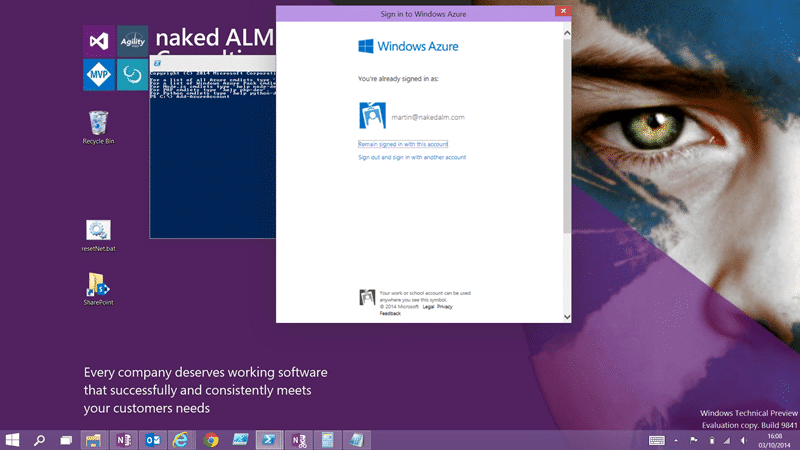Open Google Chrome from the taskbar
This screenshot has height=450, width=800.
click(211, 440)
